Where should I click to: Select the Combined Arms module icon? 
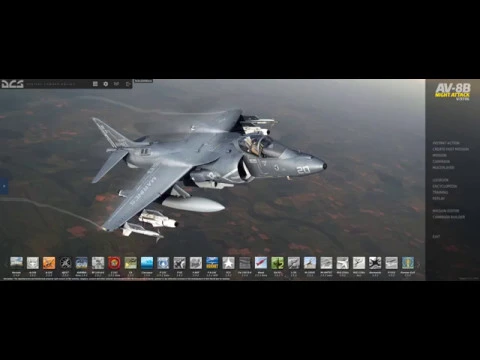[131, 263]
